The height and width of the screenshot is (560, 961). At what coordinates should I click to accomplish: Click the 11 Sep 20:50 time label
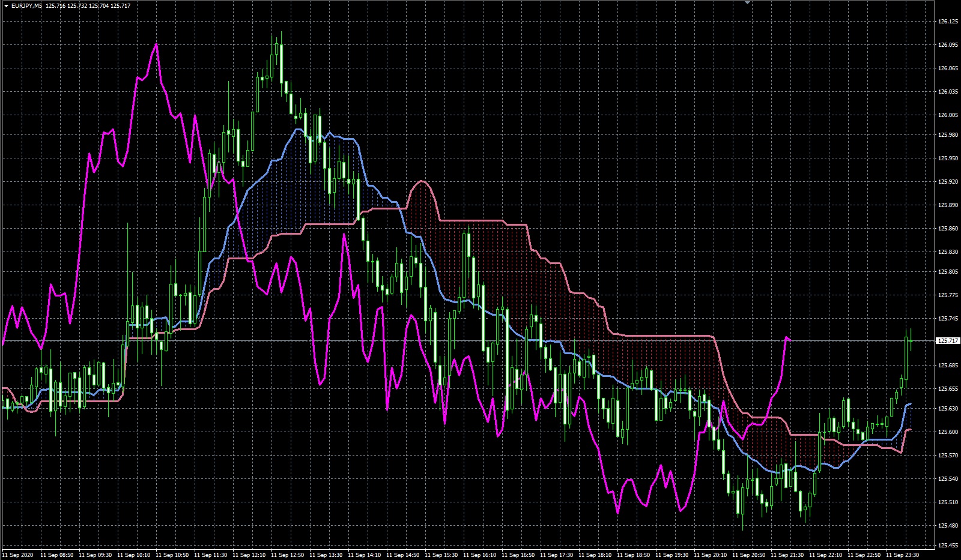pyautogui.click(x=748, y=555)
